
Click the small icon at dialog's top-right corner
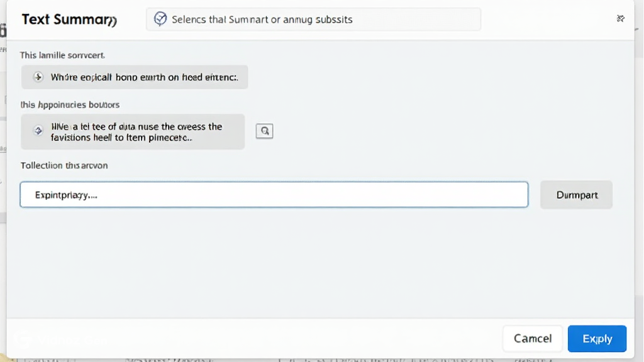tap(620, 19)
